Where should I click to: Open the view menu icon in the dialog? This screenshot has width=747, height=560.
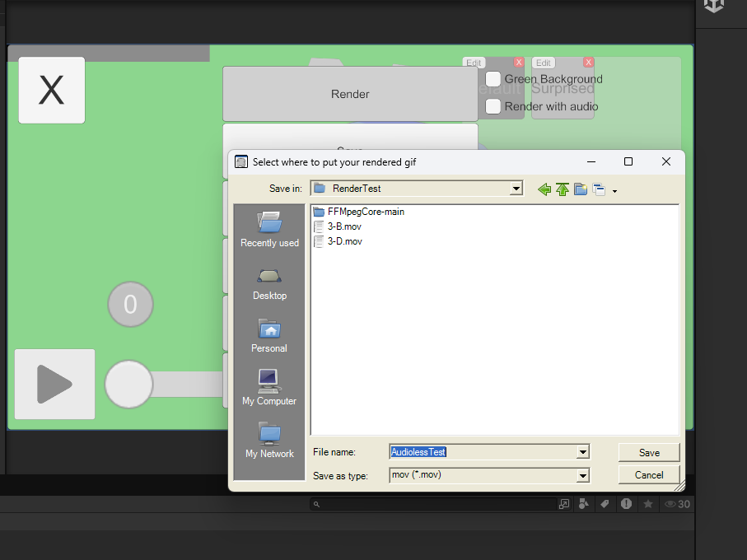coord(599,189)
